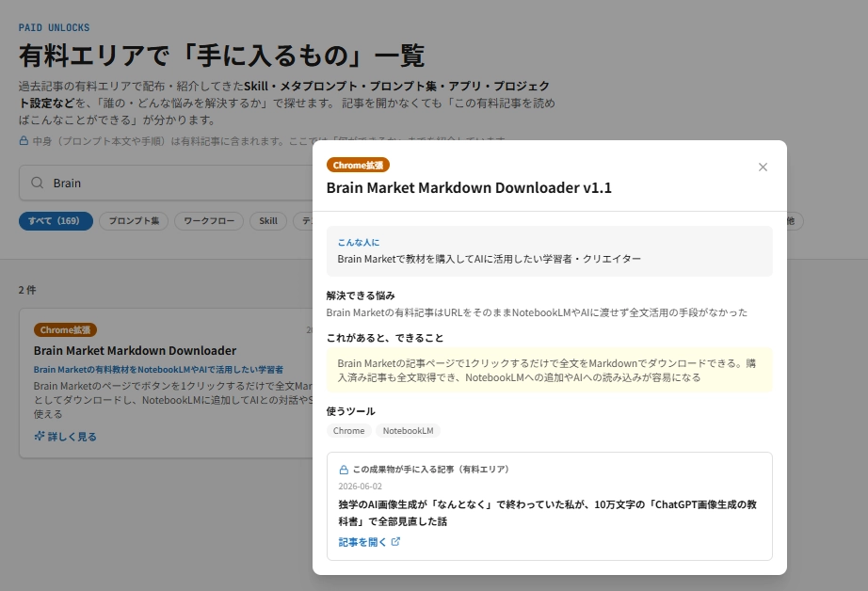The width and height of the screenshot is (868, 591).
Task: Click the page heading 有料エリアで「手に入るもの」一覧
Action: tap(221, 56)
